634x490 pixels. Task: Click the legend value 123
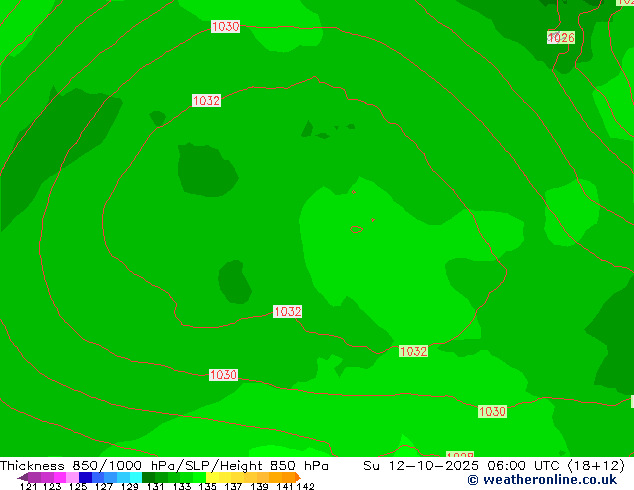point(52,486)
